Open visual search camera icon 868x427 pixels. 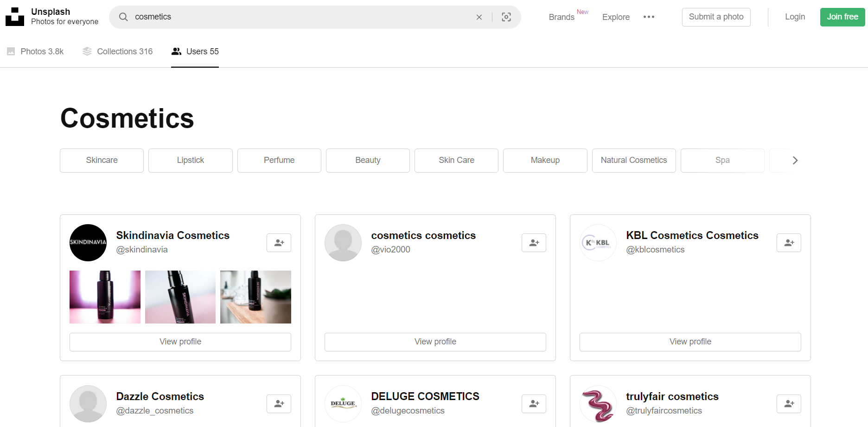(x=506, y=17)
